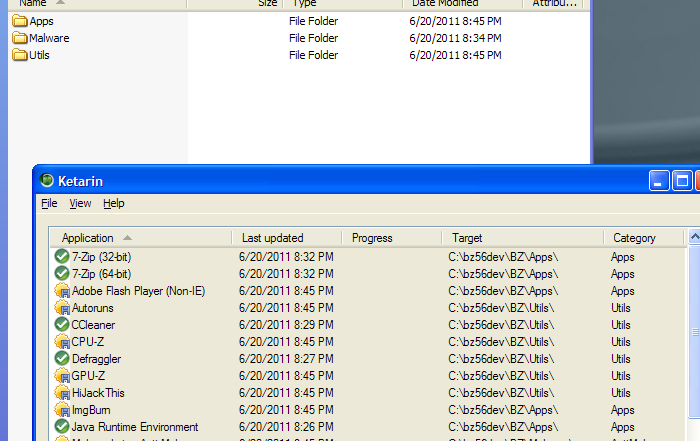Click the green check icon beside Defraggler
700x441 pixels.
62,358
